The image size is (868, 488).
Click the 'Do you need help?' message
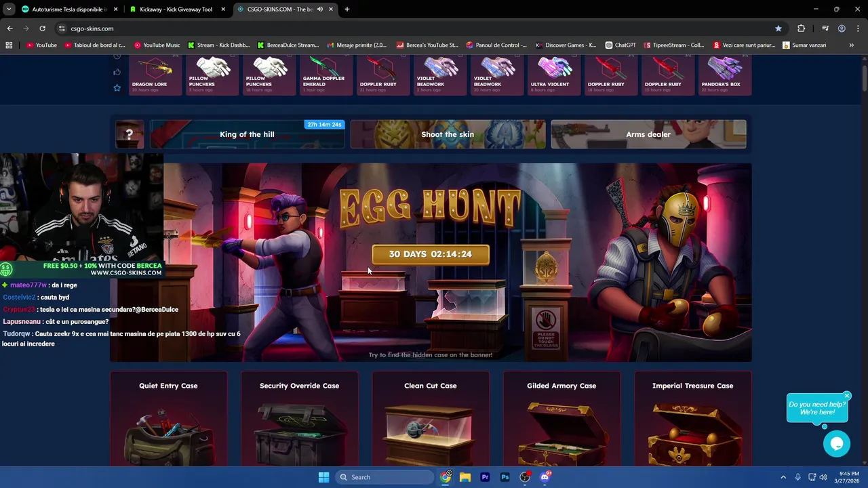click(x=816, y=408)
